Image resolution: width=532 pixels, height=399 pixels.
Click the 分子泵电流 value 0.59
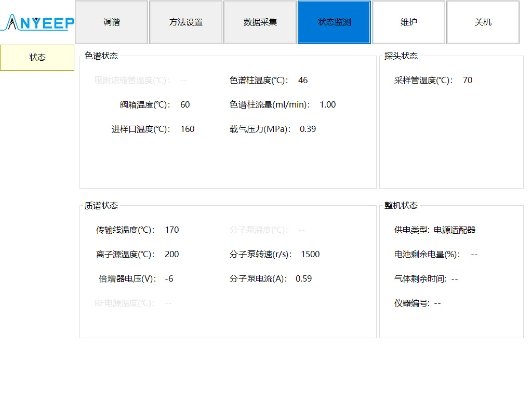click(x=303, y=279)
